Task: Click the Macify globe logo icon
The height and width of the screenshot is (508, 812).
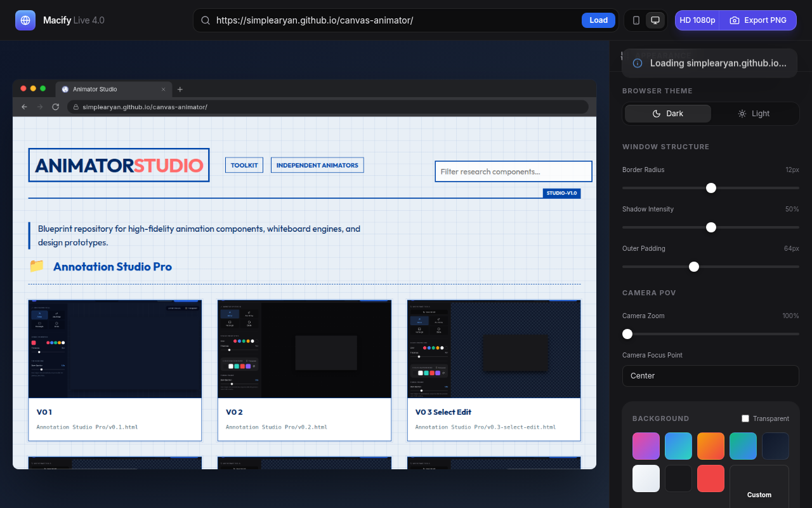Action: pyautogui.click(x=25, y=20)
